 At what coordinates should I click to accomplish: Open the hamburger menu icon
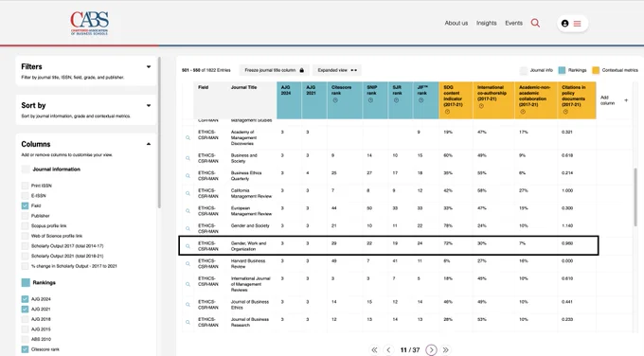[x=577, y=24]
